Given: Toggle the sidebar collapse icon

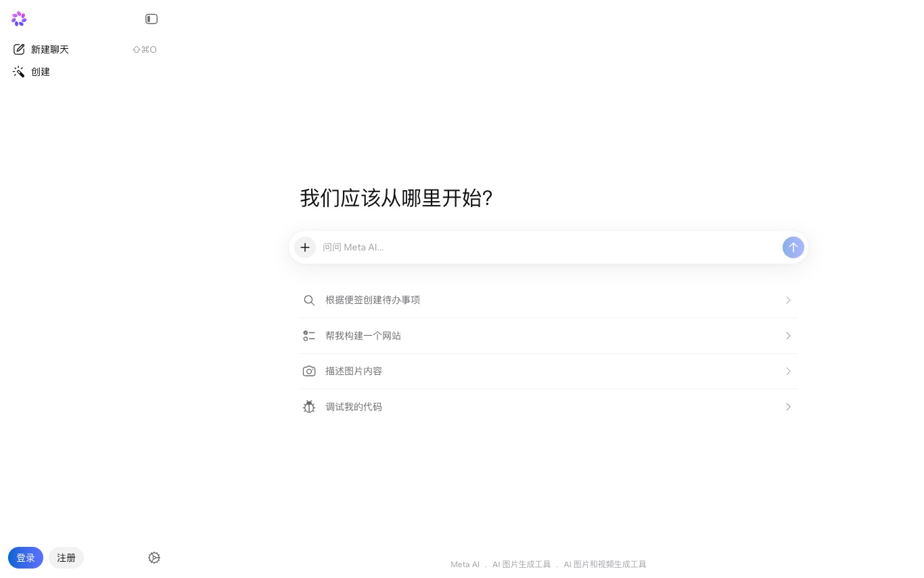Looking at the screenshot, I should tap(152, 19).
